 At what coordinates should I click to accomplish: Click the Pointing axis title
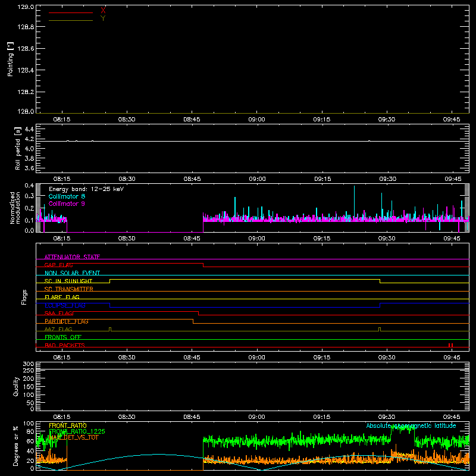[x=10, y=59]
